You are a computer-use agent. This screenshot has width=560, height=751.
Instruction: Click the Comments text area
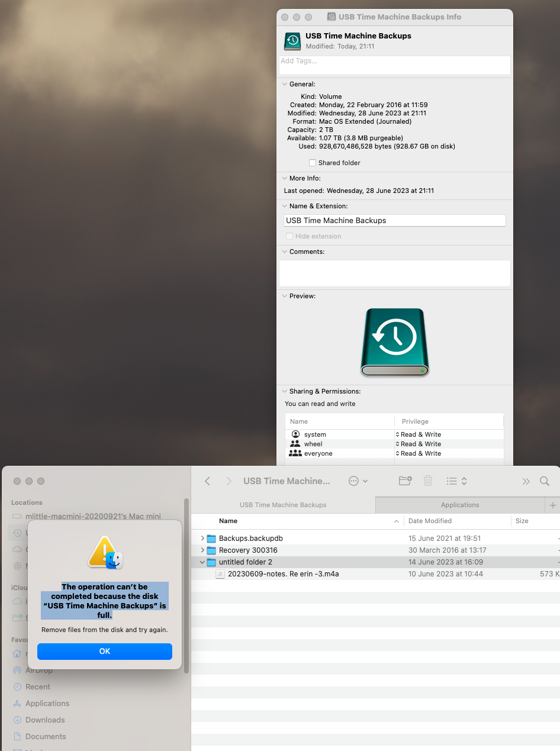point(395,273)
